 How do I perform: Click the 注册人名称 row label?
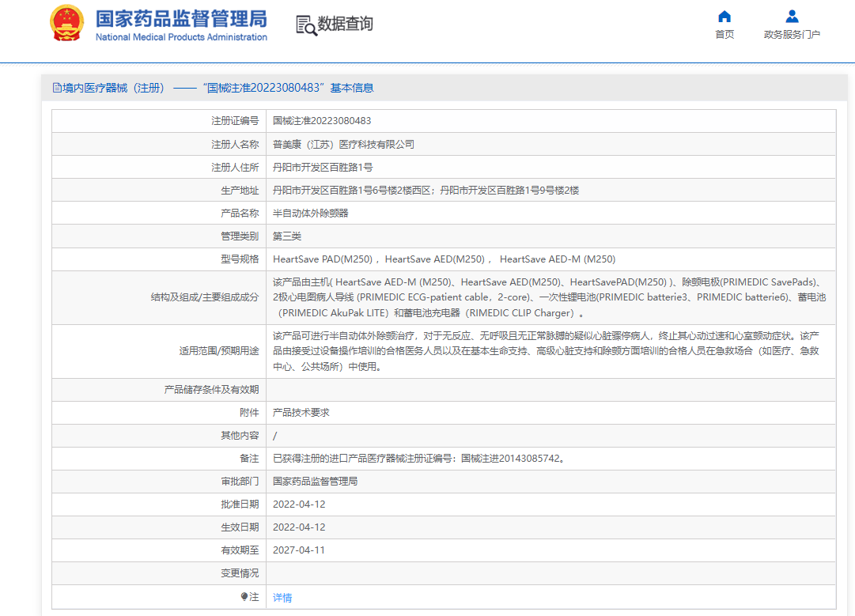[235, 145]
